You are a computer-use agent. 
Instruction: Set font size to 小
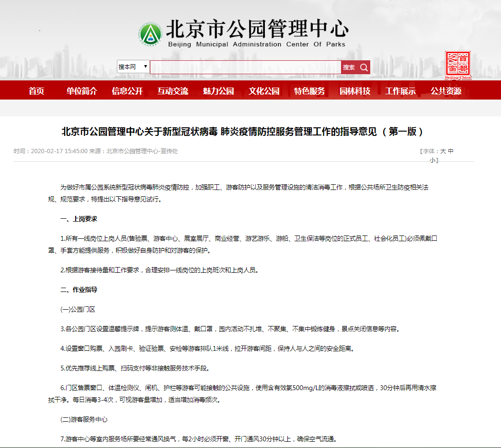coord(433,160)
